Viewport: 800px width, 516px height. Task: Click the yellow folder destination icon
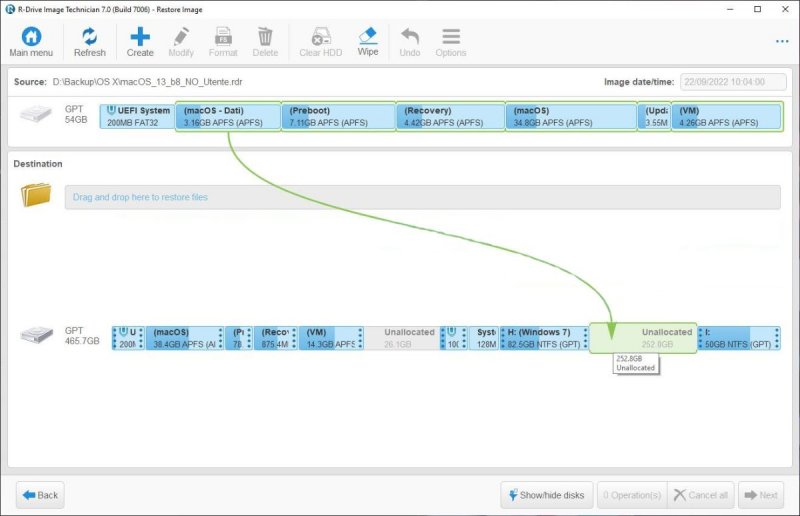[36, 195]
